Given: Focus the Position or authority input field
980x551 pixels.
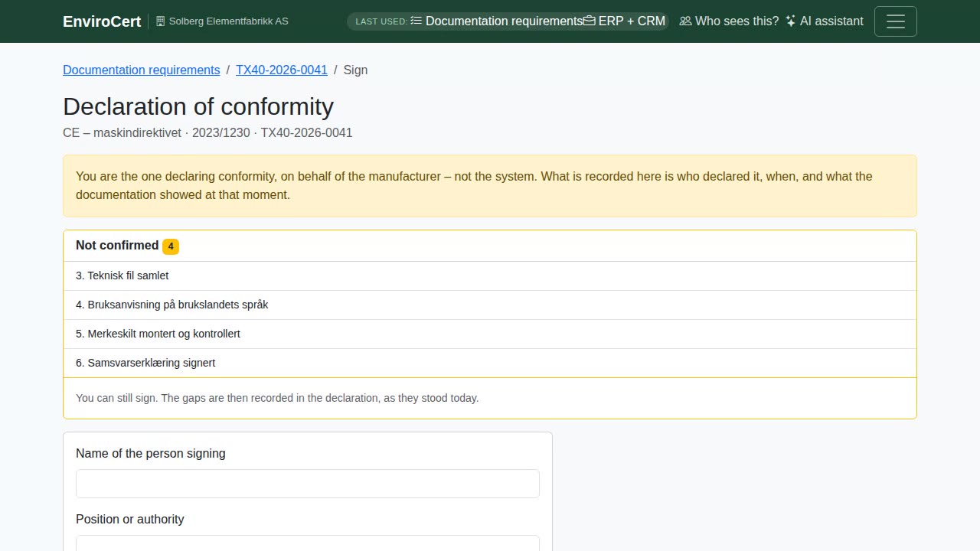Looking at the screenshot, I should [308, 543].
